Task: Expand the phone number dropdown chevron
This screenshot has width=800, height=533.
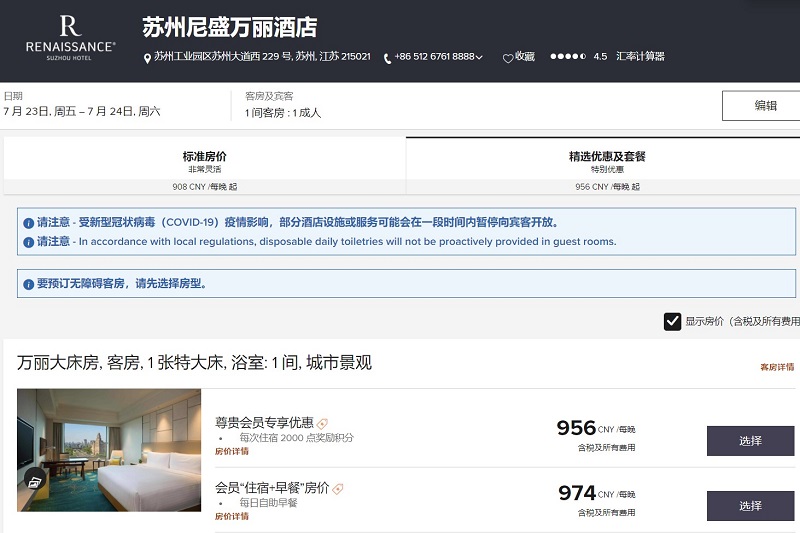Action: coord(479,57)
